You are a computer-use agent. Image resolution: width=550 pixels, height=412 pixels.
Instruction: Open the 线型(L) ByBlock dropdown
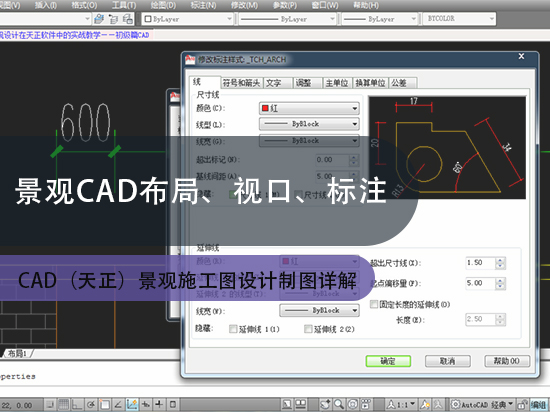[309, 124]
